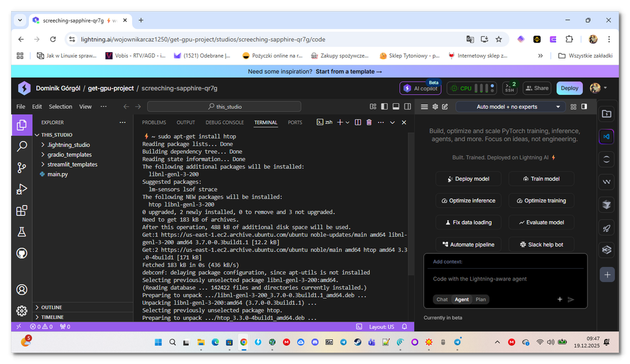
Task: Switch to the DEBUG CONSOLE tab
Action: tap(225, 122)
